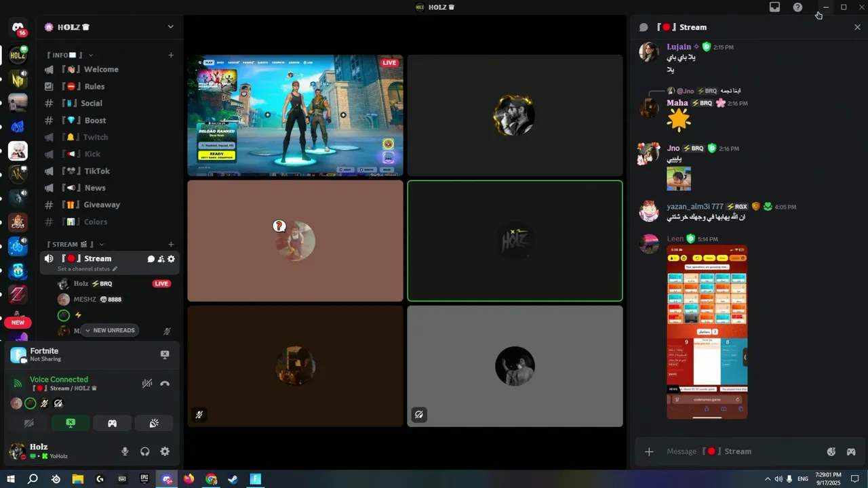Deafen with headphones icon
868x488 pixels.
tap(144, 451)
